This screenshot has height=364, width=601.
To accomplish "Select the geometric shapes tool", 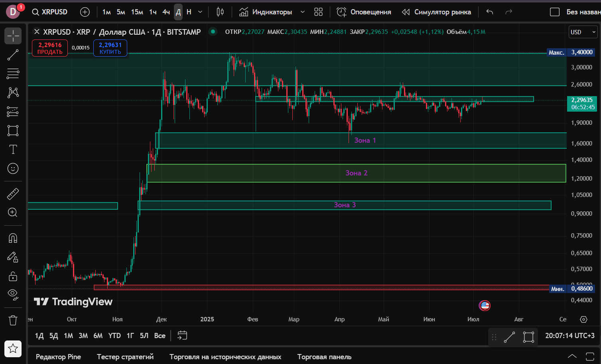I will click(x=13, y=130).
